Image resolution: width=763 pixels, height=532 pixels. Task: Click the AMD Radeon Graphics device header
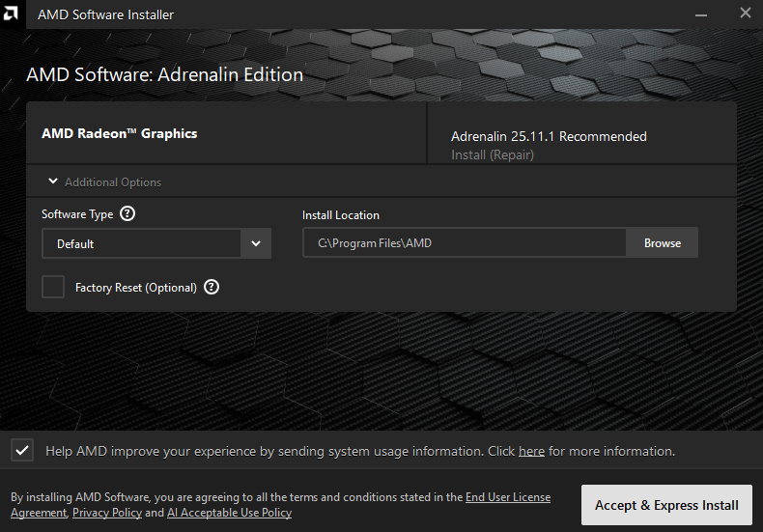[120, 134]
